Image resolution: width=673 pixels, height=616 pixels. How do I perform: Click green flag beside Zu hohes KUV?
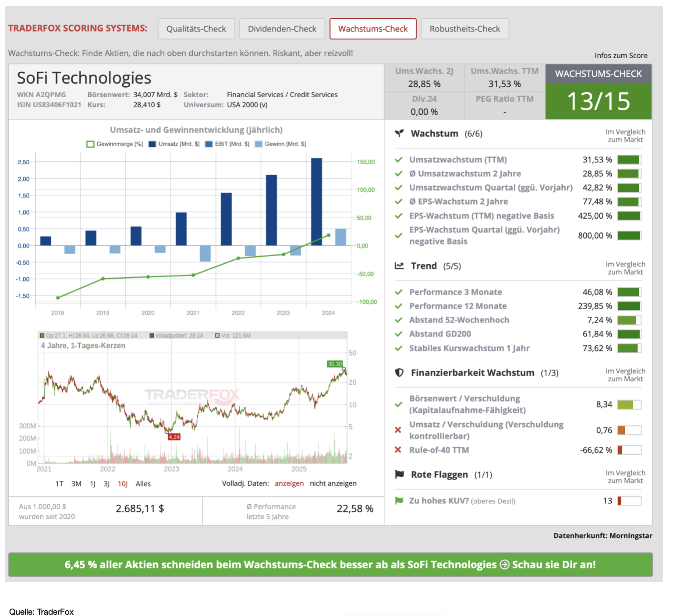click(399, 500)
